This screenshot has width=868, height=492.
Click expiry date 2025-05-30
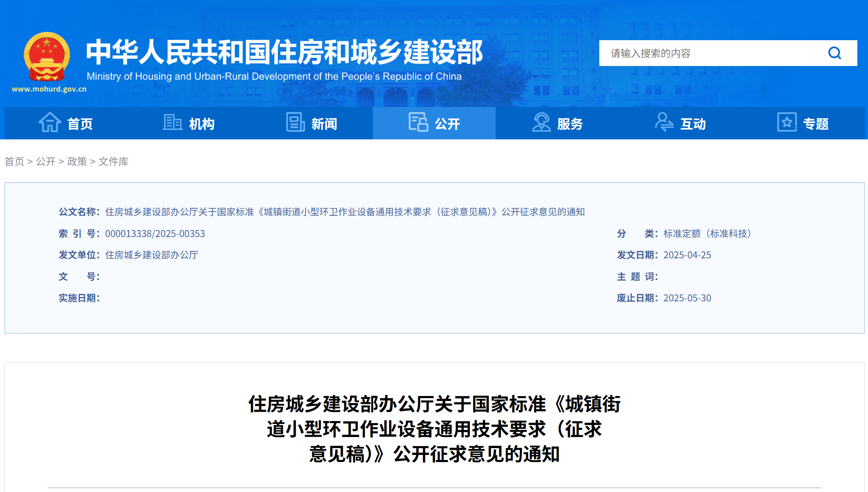[687, 298]
